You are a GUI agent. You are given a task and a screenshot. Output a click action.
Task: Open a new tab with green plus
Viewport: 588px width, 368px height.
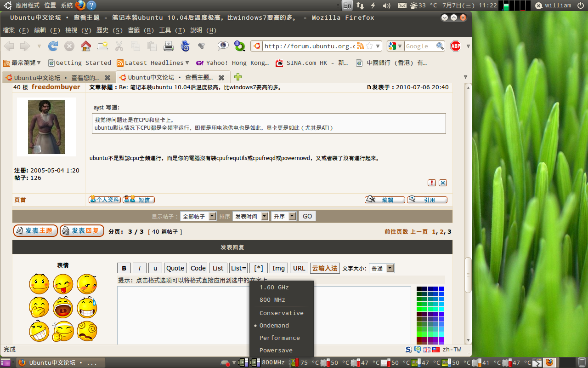(x=238, y=77)
